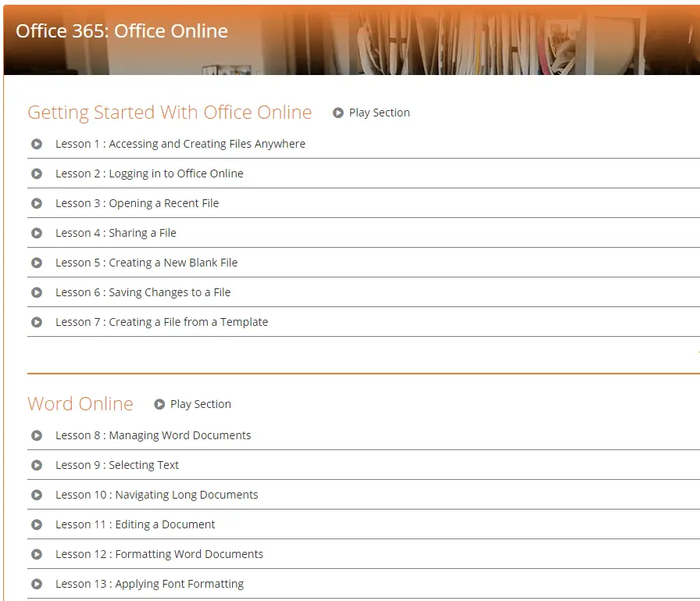Click play icon beside Lesson 9
Screen dimensions: 700x601
37,465
